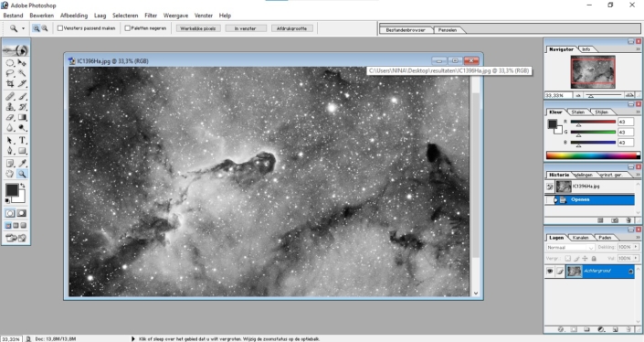Image resolution: width=644 pixels, height=342 pixels.
Task: Open Lagen panel flyout menu
Action: coord(638,238)
